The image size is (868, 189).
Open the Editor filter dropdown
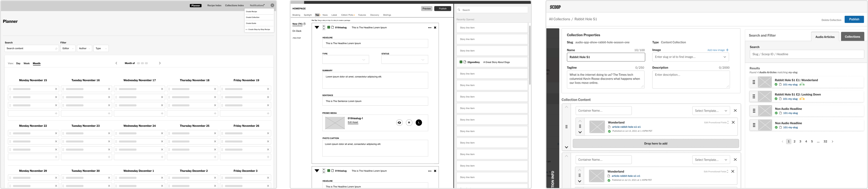(x=68, y=48)
